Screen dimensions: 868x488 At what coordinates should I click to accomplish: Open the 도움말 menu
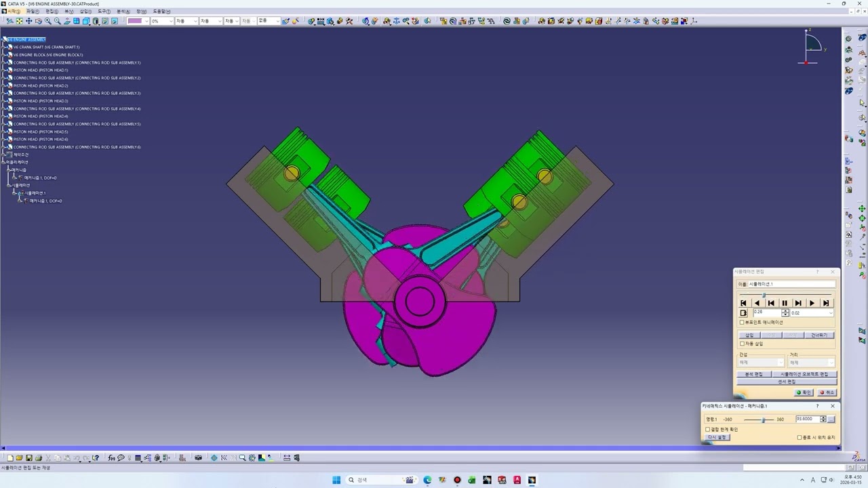[162, 12]
